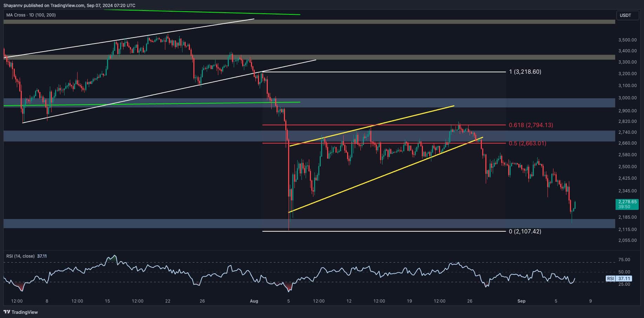The width and height of the screenshot is (644, 318).
Task: Select the MA Cross indicator legend
Action: pos(31,15)
